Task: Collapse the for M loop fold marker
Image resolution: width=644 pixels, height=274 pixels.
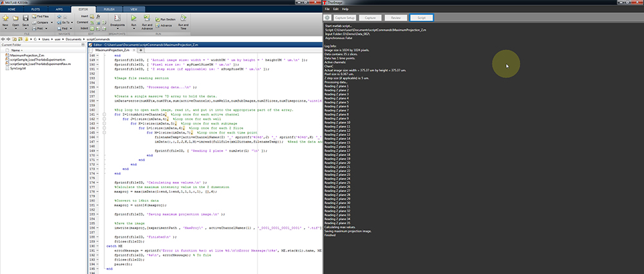Action: (104, 133)
